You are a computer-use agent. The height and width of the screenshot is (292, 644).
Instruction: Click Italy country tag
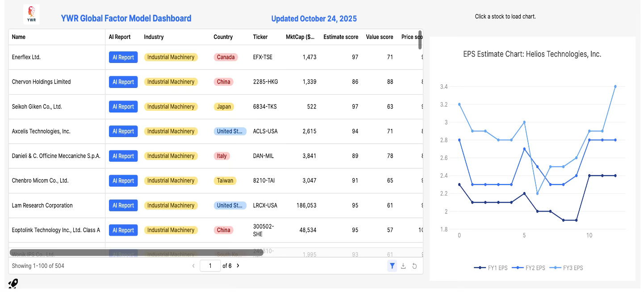pyautogui.click(x=222, y=156)
